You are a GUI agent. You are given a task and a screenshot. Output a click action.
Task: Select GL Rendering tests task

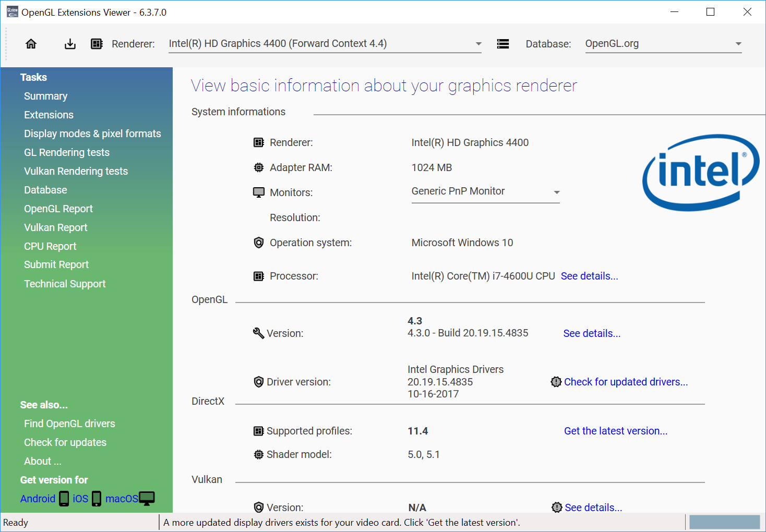(x=67, y=152)
